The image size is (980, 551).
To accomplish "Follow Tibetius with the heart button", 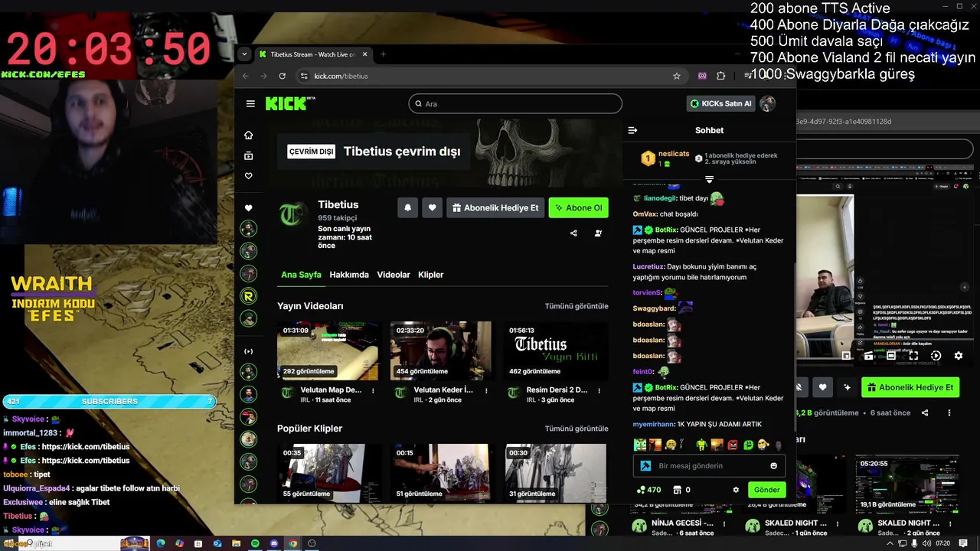I will 432,207.
